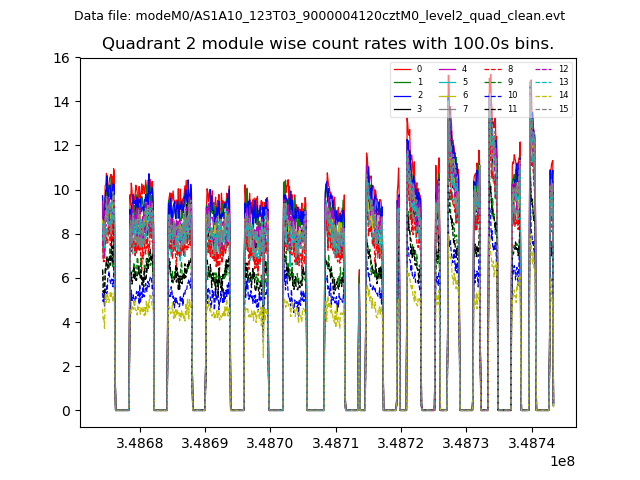Select legend label for module 7
This screenshot has height=480, width=640.
pos(465,109)
